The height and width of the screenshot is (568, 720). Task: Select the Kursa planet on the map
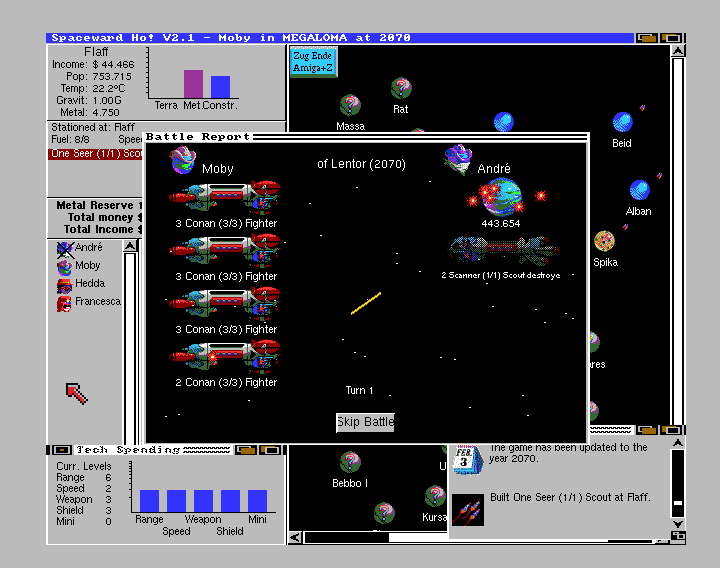pyautogui.click(x=434, y=497)
